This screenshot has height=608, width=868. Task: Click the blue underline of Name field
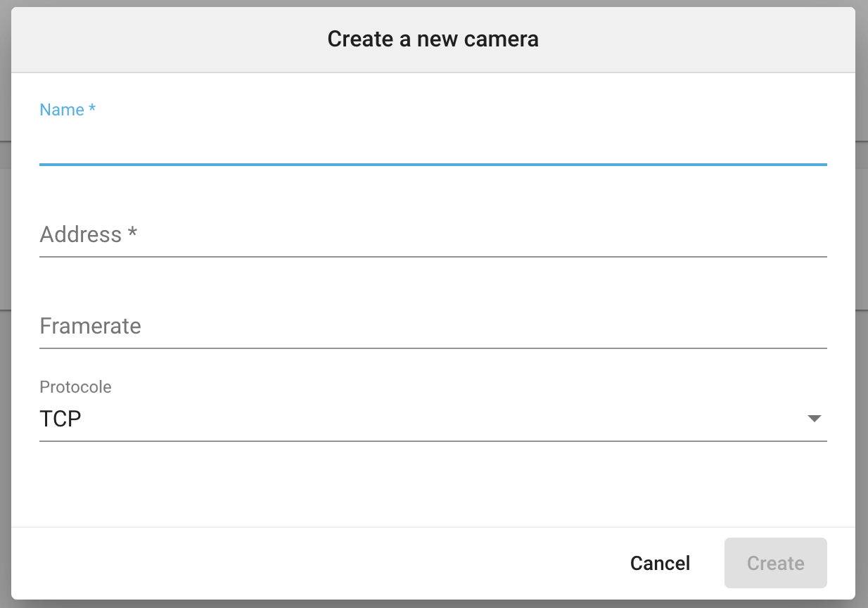pyautogui.click(x=433, y=164)
